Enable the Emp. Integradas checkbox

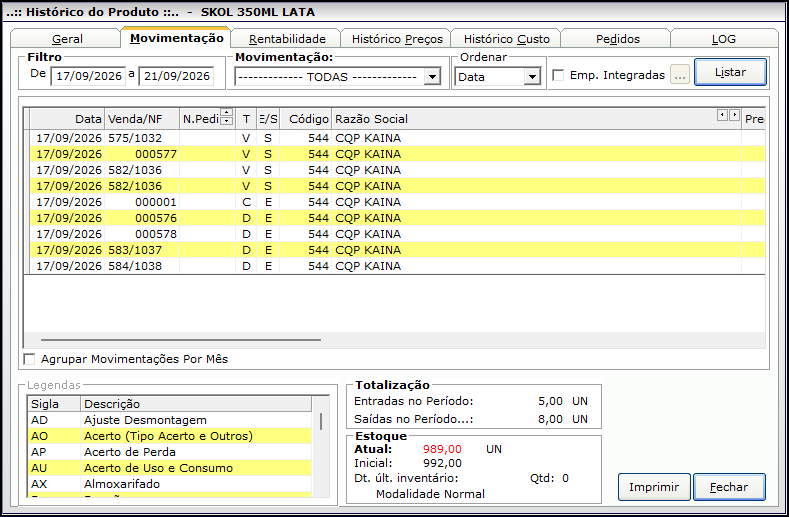tap(558, 75)
